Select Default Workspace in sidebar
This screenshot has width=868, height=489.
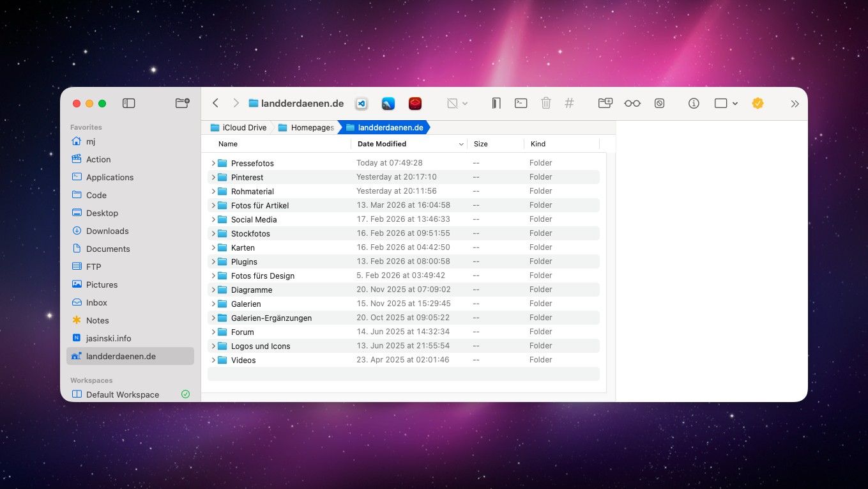click(122, 394)
